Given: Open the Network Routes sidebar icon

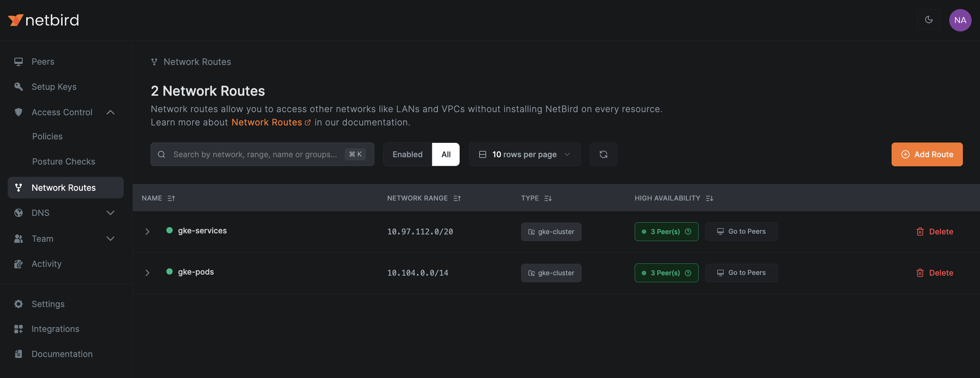Looking at the screenshot, I should coord(18,188).
